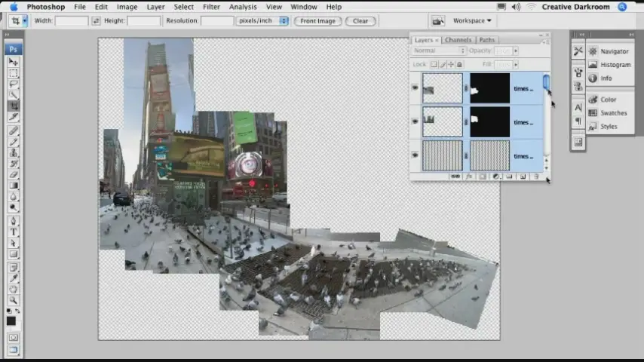Open the Histogram panel

pos(615,65)
